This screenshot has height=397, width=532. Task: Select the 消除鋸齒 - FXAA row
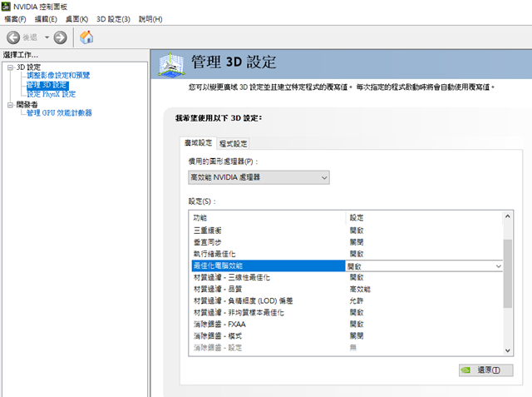[347, 325]
